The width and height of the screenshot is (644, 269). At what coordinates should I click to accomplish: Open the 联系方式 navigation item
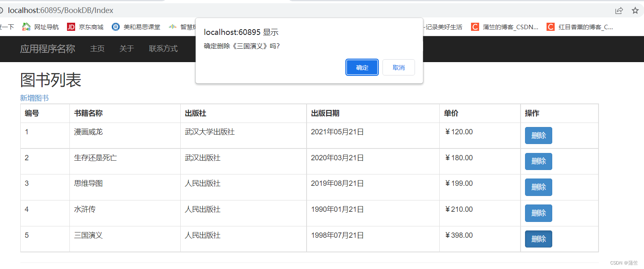[163, 49]
